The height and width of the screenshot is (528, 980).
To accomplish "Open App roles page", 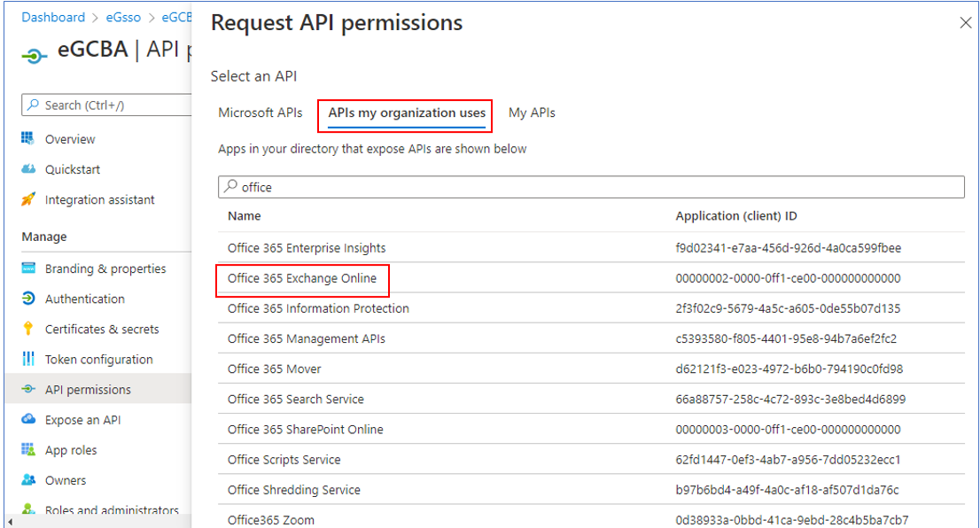I will [x=71, y=450].
